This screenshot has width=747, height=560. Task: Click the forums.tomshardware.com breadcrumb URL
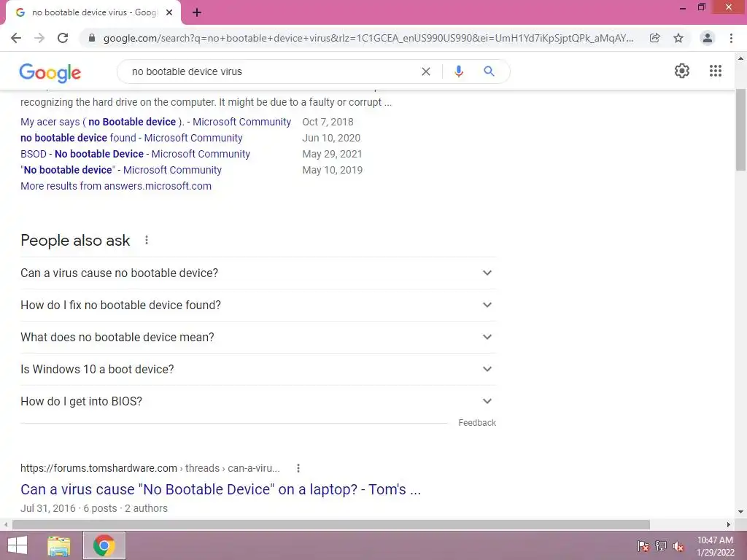pos(150,468)
